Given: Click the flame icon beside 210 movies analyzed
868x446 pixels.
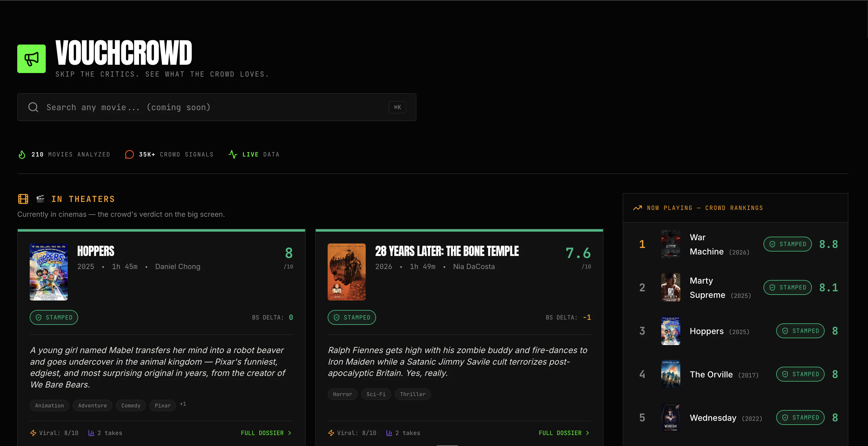Looking at the screenshot, I should (x=22, y=154).
